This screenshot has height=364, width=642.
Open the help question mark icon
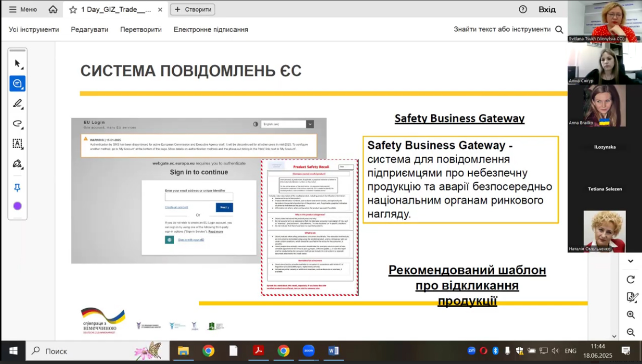pos(523,9)
